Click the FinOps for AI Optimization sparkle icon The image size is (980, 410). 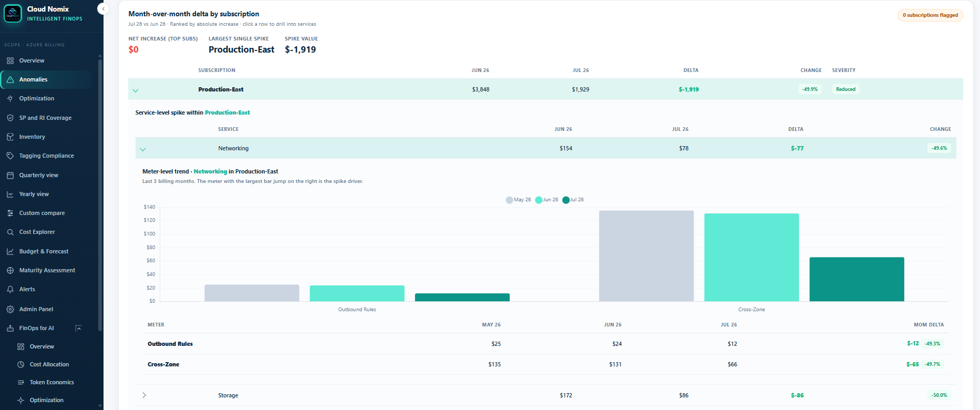tap(20, 400)
